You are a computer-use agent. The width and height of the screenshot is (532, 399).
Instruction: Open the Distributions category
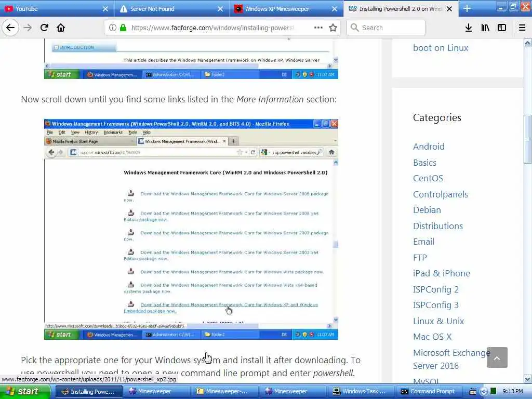tap(437, 226)
